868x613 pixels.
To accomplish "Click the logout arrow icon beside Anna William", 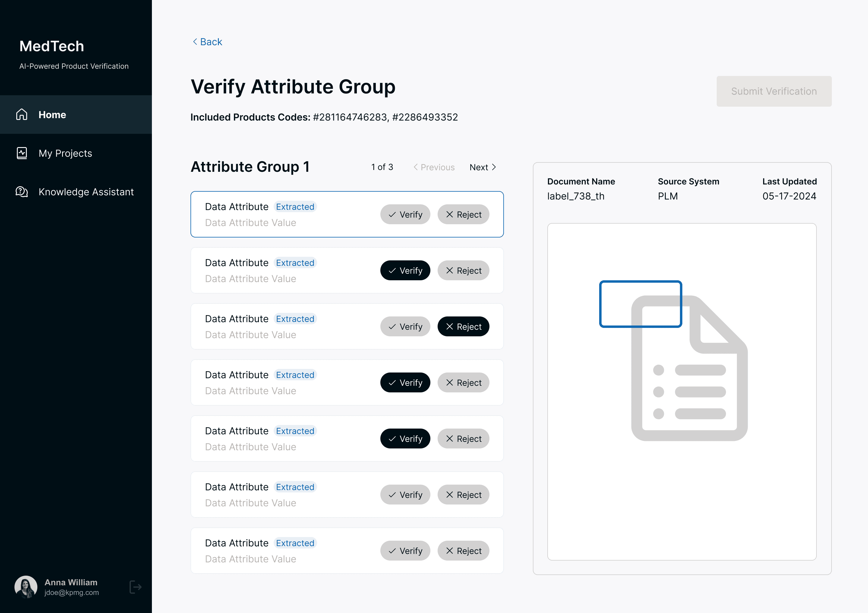I will [135, 587].
